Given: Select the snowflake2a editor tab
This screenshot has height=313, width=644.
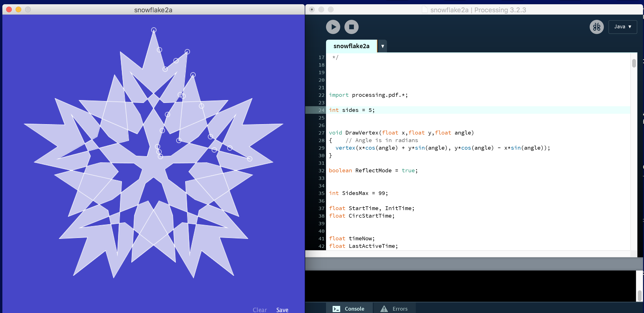Looking at the screenshot, I should [x=351, y=46].
